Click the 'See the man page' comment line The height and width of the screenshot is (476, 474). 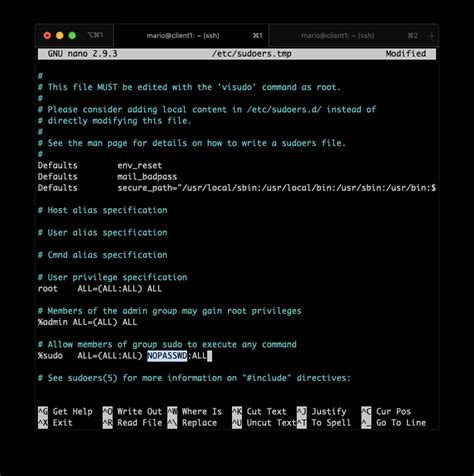pos(192,143)
